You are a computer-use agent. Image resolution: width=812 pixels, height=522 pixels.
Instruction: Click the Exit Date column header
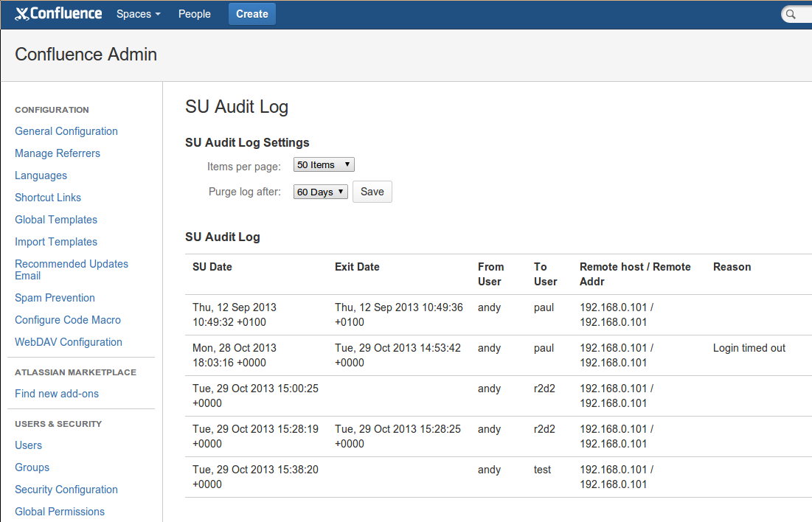357,267
